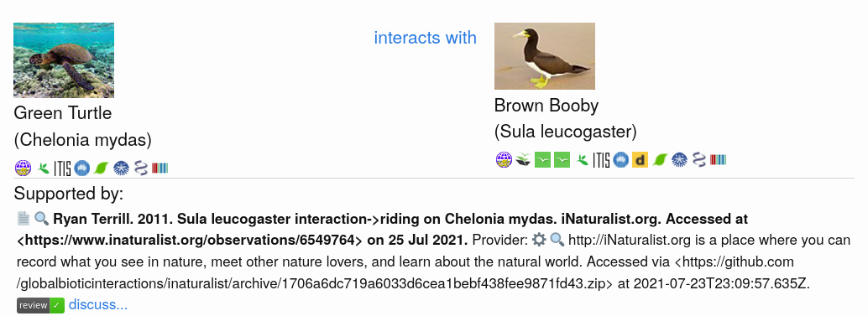Open the NCBI helix icon under Green Turtle

point(140,168)
